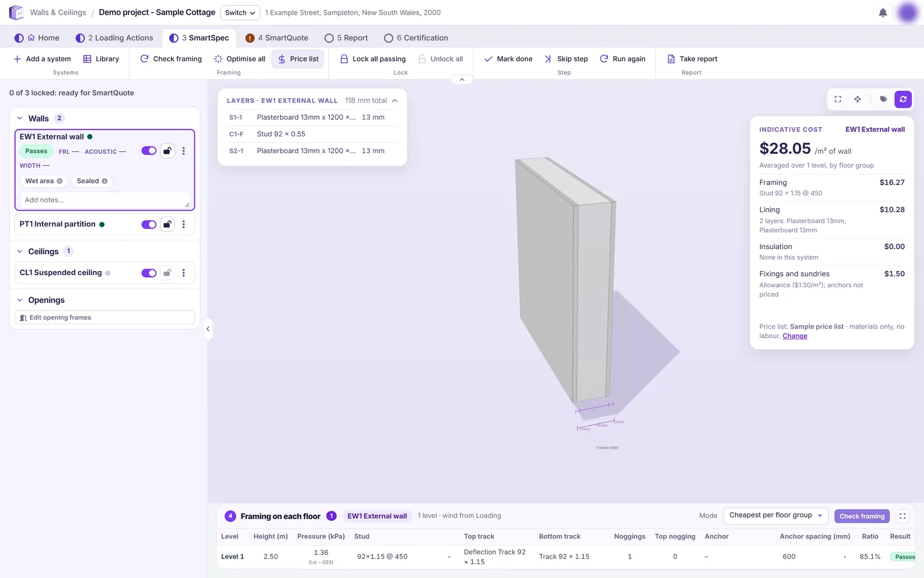Image resolution: width=924 pixels, height=578 pixels.
Task: Click the Add notes field
Action: click(105, 200)
